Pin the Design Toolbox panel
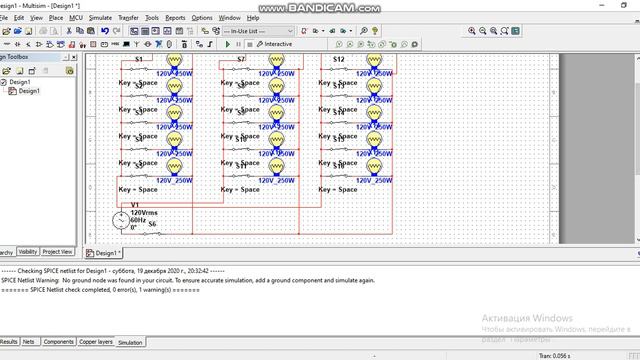This screenshot has height=360, width=640. (66, 57)
